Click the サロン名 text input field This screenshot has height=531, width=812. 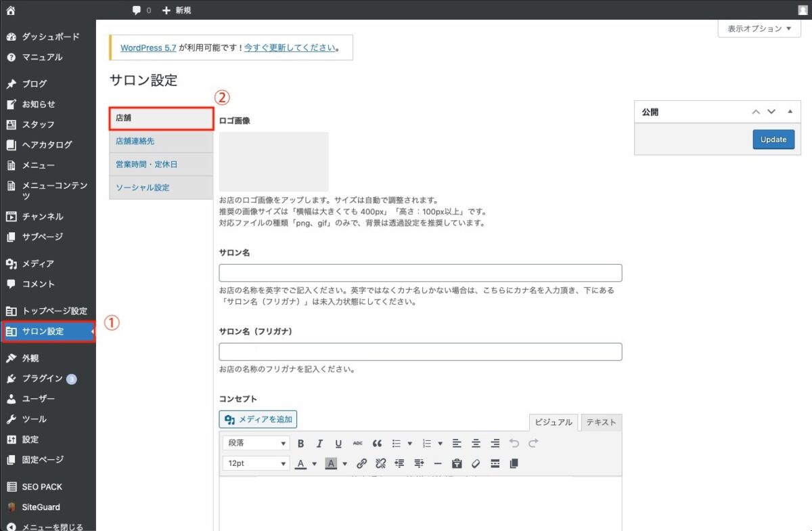coord(420,273)
